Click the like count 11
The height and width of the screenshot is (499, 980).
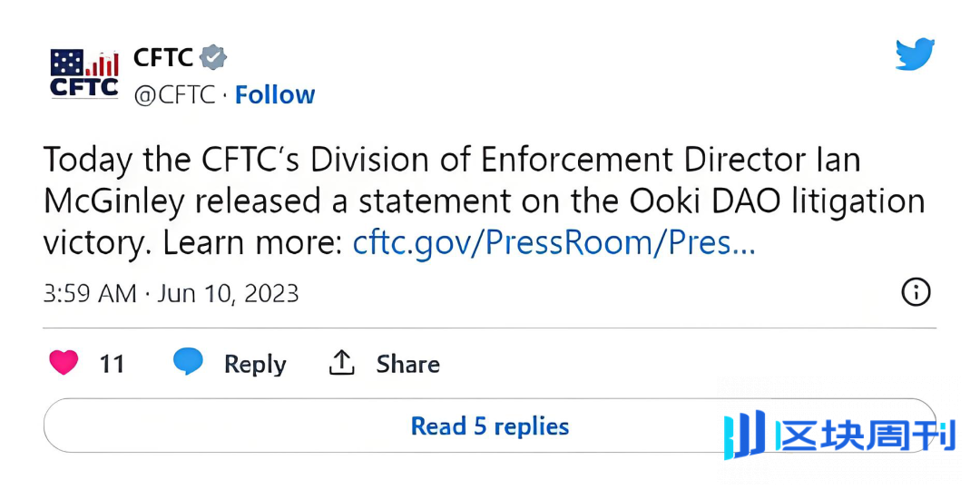click(112, 365)
